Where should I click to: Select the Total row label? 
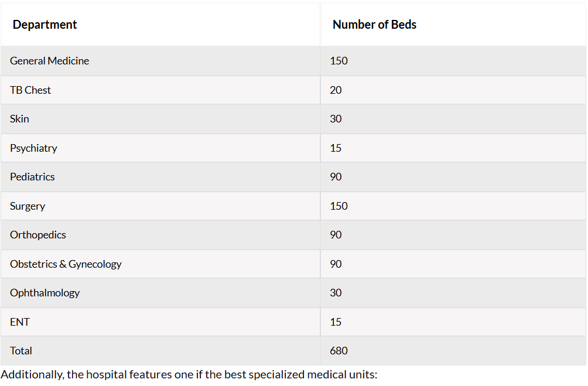point(21,351)
